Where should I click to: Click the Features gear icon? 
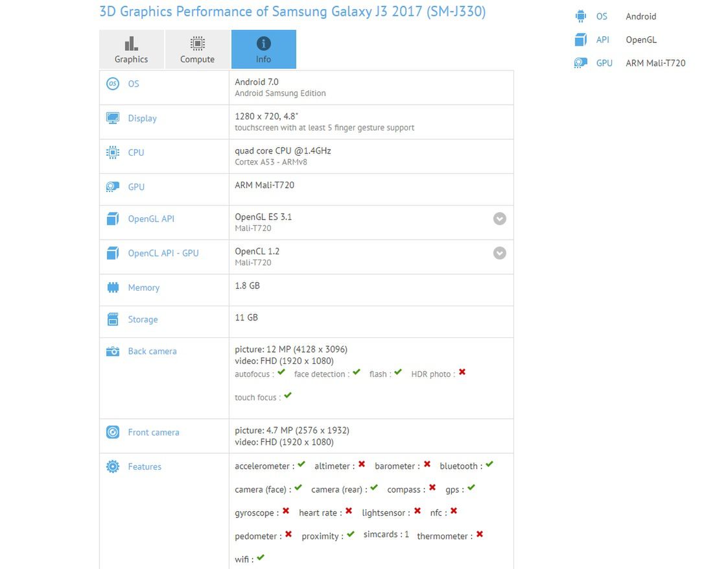112,466
